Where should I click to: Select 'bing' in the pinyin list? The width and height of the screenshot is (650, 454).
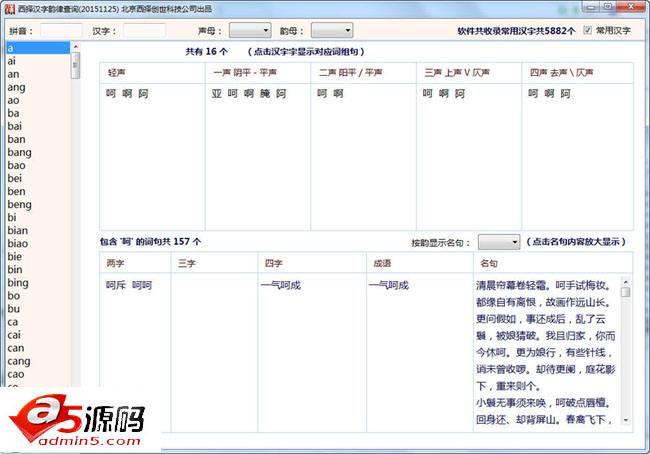click(38, 283)
